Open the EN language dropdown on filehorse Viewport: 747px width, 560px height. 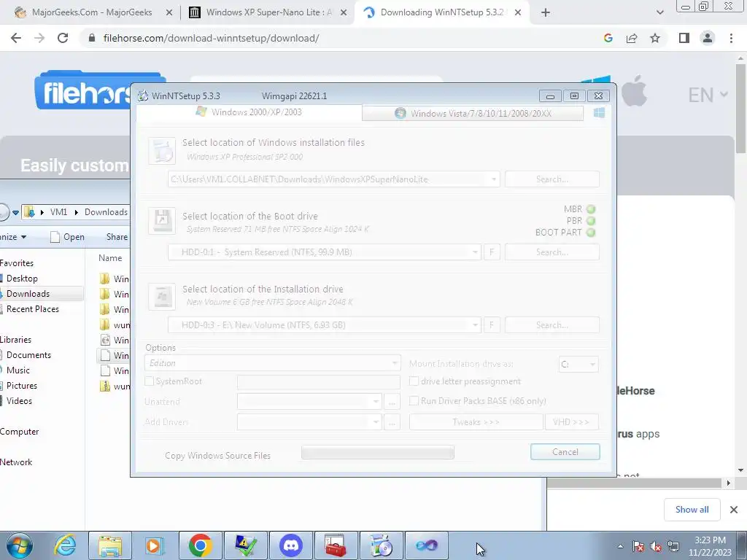coord(708,95)
